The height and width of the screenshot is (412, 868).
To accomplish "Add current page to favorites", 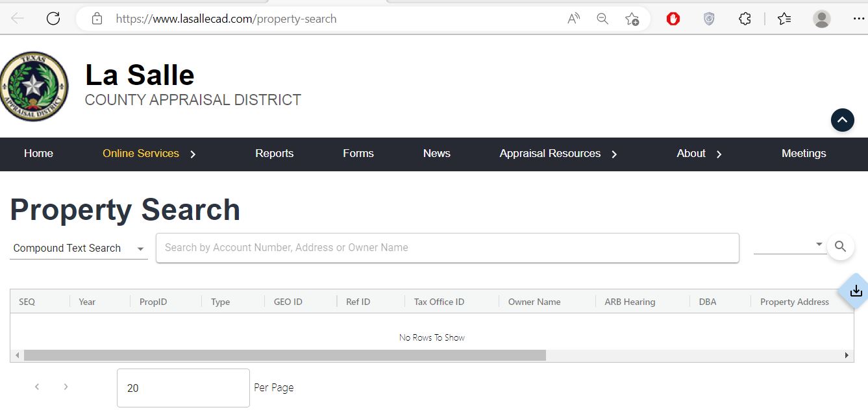I will (x=631, y=19).
